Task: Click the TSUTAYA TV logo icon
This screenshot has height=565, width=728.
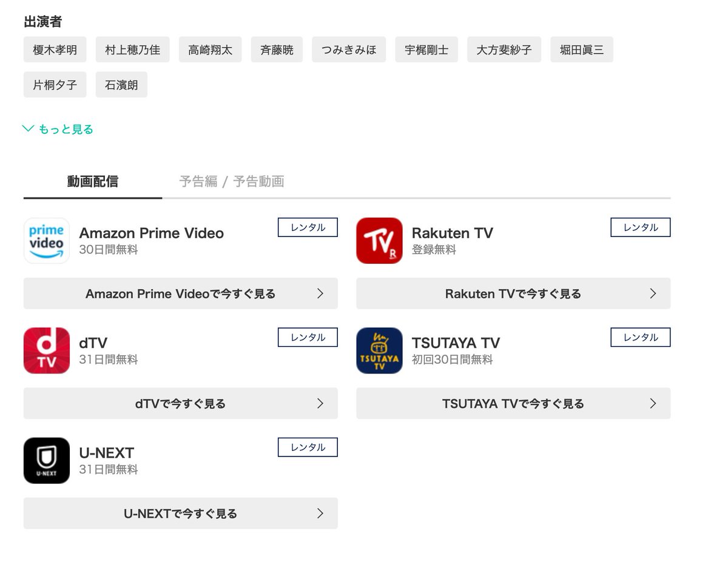Action: click(x=379, y=350)
